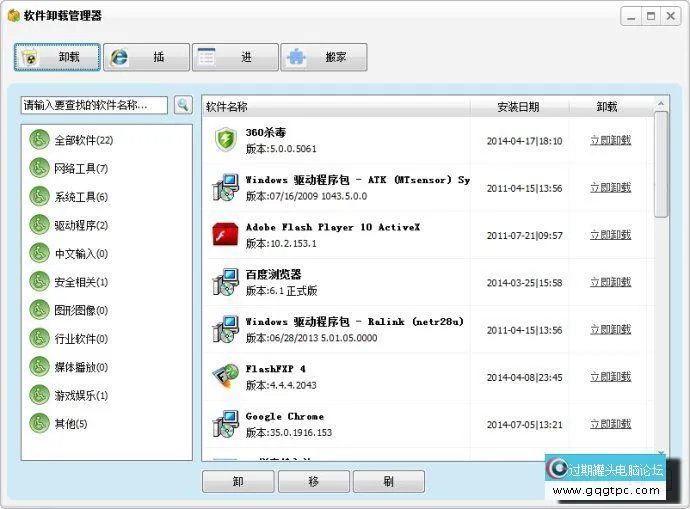Click green icon beside 媒体播放
This screenshot has height=509, width=690.
click(39, 367)
